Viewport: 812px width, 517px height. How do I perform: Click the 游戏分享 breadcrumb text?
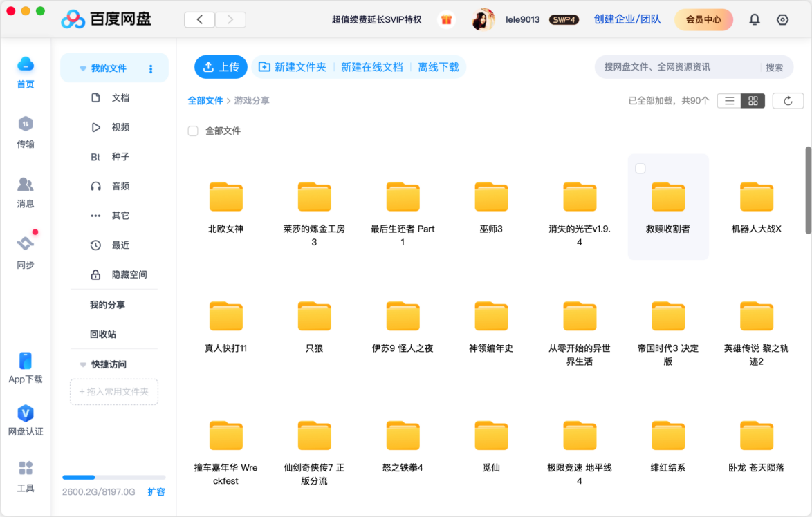252,101
